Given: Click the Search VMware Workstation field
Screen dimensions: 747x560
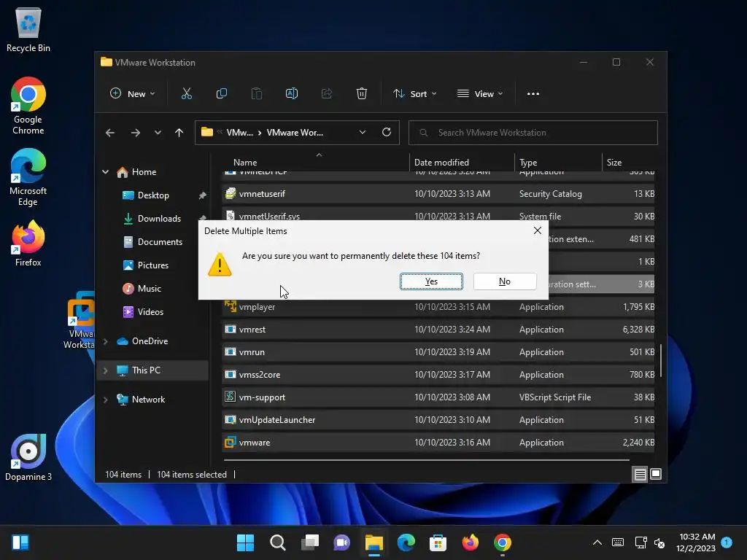Looking at the screenshot, I should (533, 133).
